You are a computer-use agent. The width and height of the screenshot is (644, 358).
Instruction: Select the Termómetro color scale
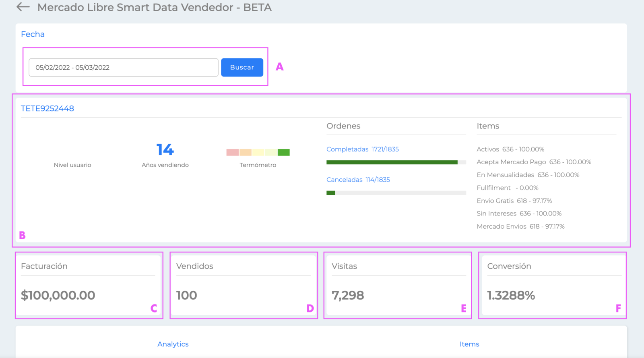click(x=258, y=152)
